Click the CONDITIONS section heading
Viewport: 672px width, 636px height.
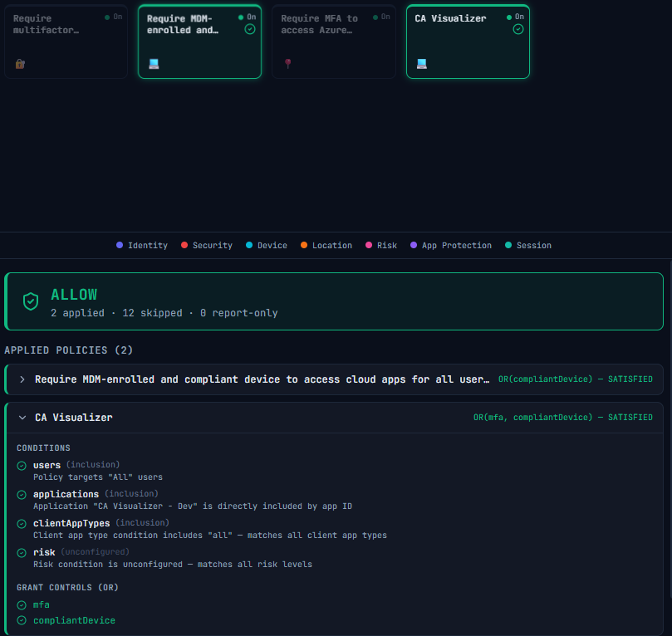pyautogui.click(x=43, y=448)
